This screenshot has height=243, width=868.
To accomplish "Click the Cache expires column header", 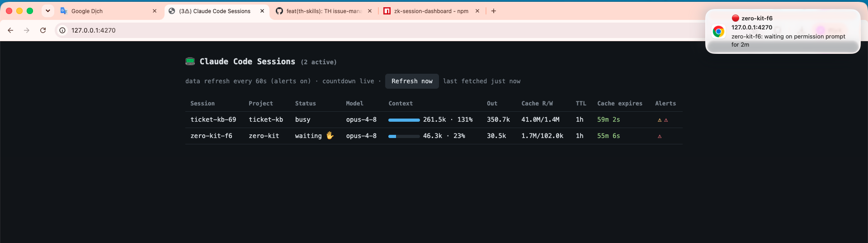I will click(620, 104).
